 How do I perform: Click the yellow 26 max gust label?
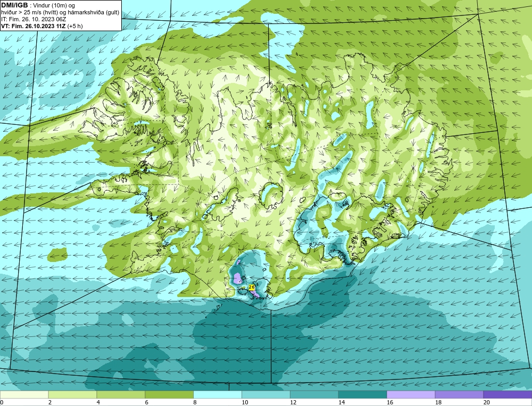(x=252, y=287)
